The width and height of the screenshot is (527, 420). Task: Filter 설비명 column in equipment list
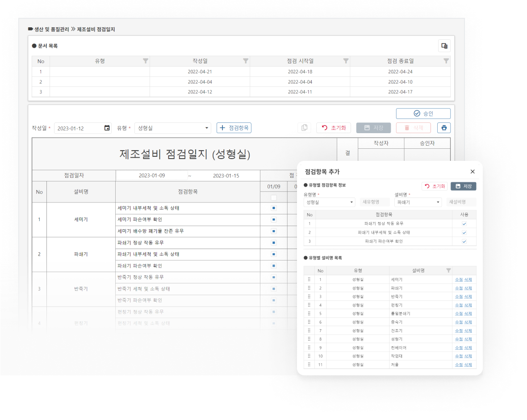(448, 270)
